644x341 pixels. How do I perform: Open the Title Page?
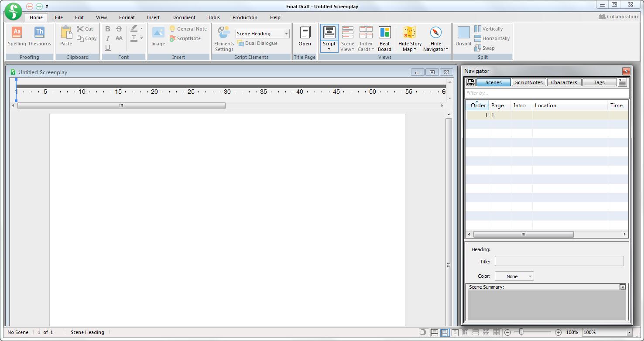305,36
